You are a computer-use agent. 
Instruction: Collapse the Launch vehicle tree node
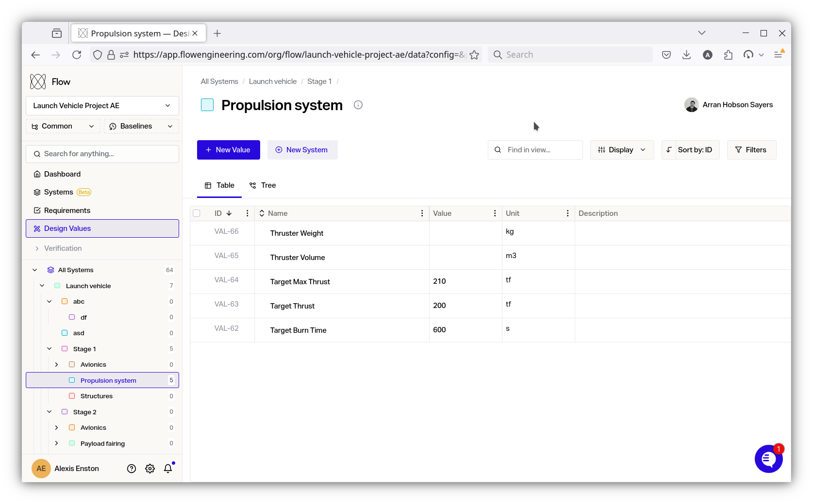[42, 286]
